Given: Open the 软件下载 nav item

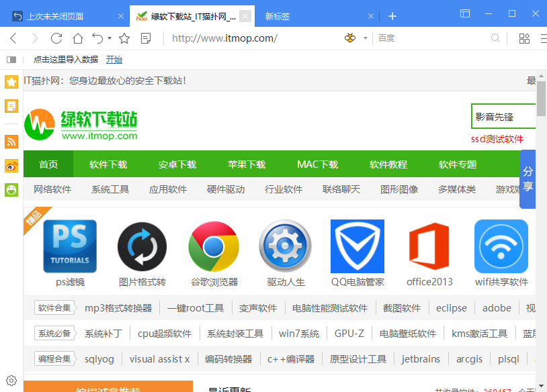Looking at the screenshot, I should click(x=108, y=164).
